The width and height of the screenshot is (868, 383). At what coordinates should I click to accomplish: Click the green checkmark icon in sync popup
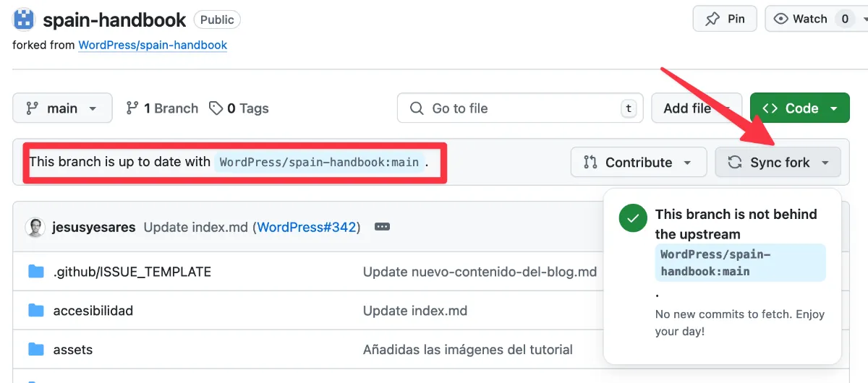(633, 218)
